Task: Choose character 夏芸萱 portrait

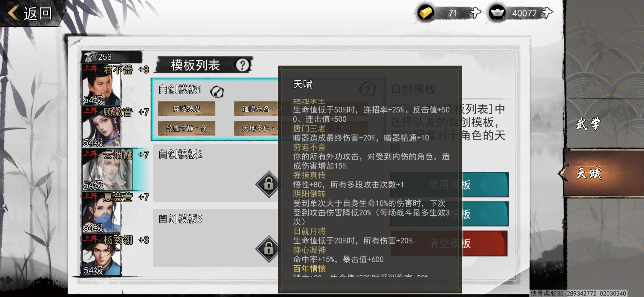Action: (x=101, y=213)
